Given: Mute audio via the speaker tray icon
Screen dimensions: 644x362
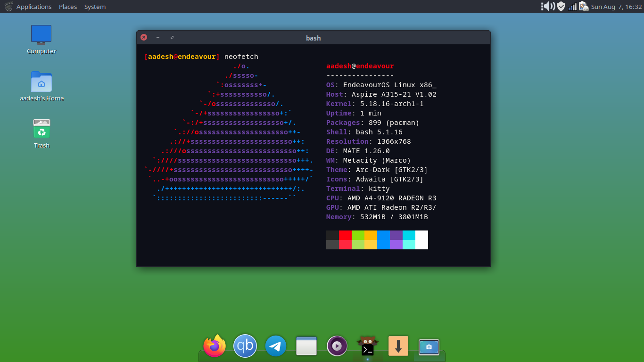Looking at the screenshot, I should click(547, 7).
